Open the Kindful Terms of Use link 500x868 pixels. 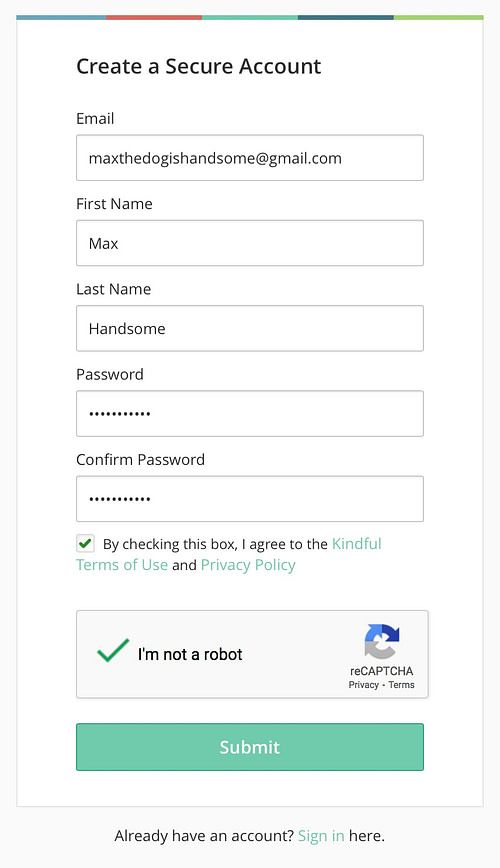(x=229, y=554)
